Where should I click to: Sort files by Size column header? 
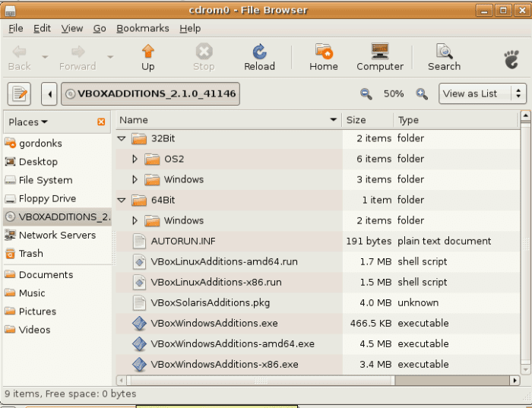coord(368,120)
